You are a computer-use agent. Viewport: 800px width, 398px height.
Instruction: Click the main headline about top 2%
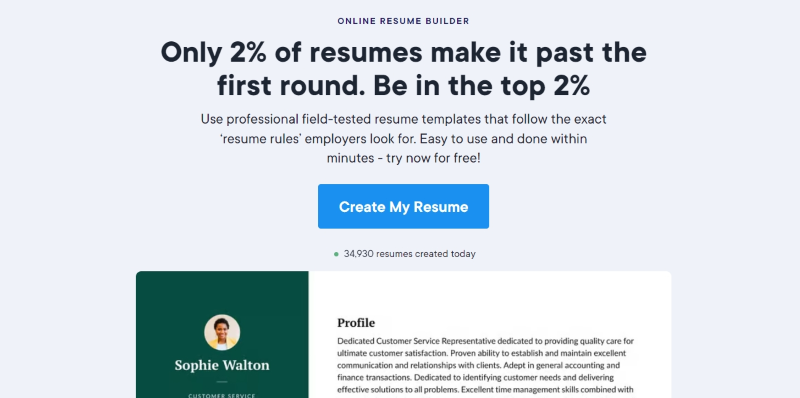pyautogui.click(x=403, y=69)
